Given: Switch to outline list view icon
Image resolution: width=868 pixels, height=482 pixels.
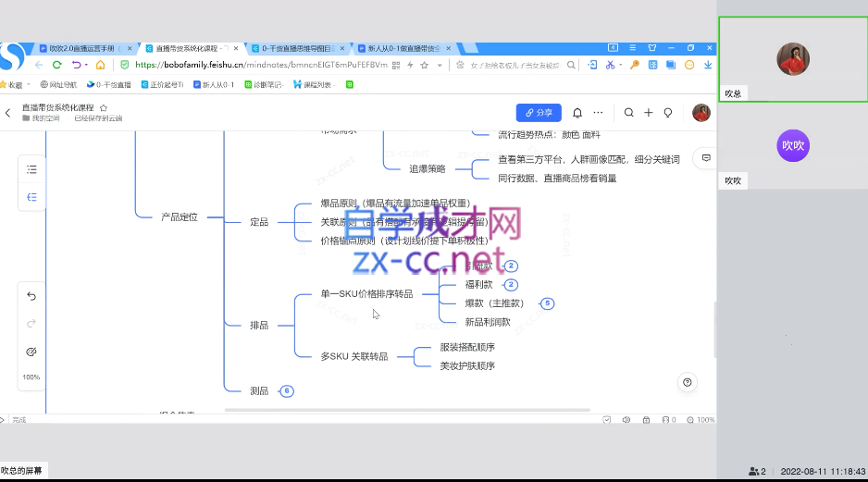Looking at the screenshot, I should [x=31, y=169].
